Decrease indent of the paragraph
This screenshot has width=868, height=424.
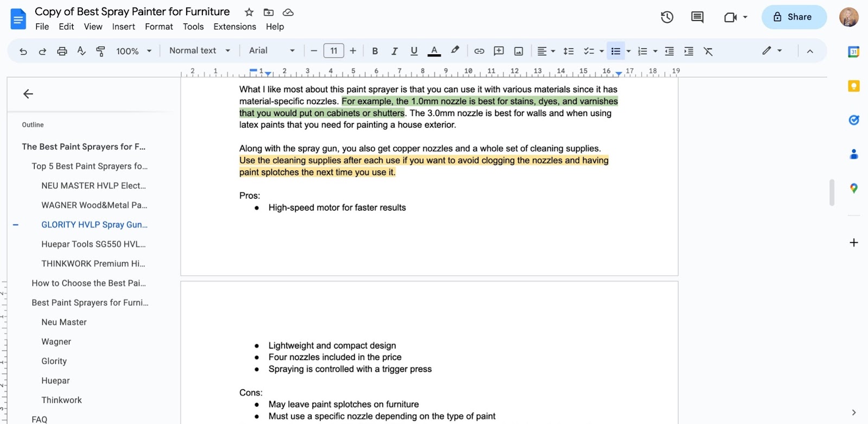(x=669, y=51)
